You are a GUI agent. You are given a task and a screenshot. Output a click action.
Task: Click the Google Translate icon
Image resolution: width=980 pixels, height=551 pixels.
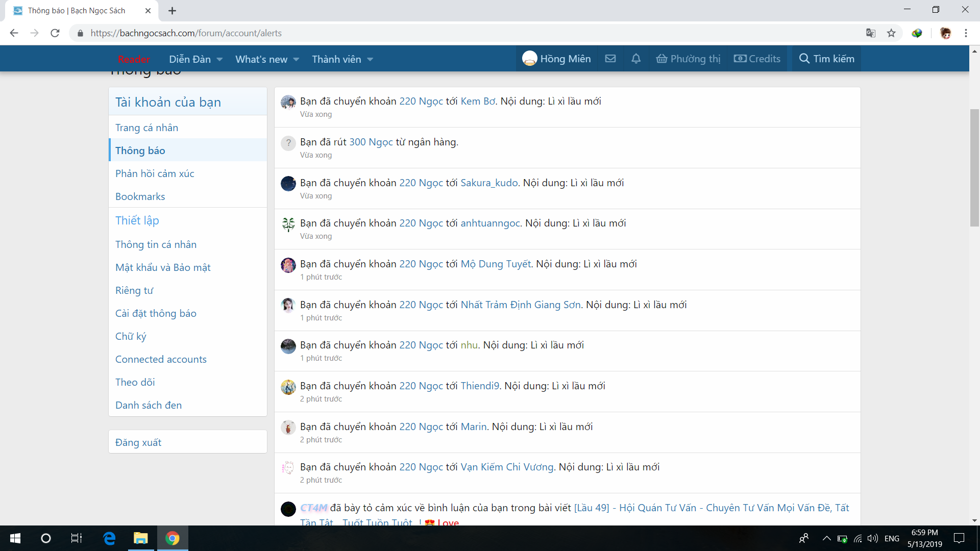[871, 33]
